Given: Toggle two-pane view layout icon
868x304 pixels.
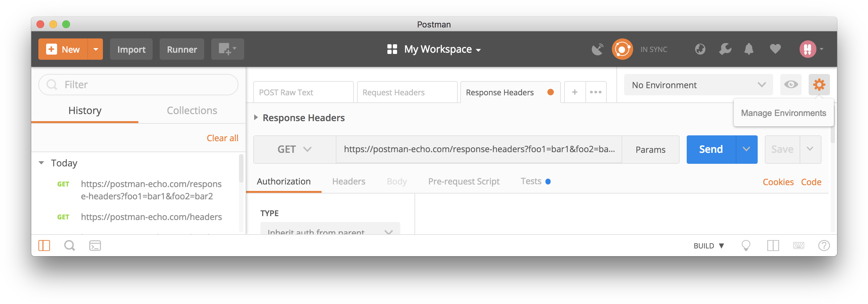Looking at the screenshot, I should (x=773, y=246).
